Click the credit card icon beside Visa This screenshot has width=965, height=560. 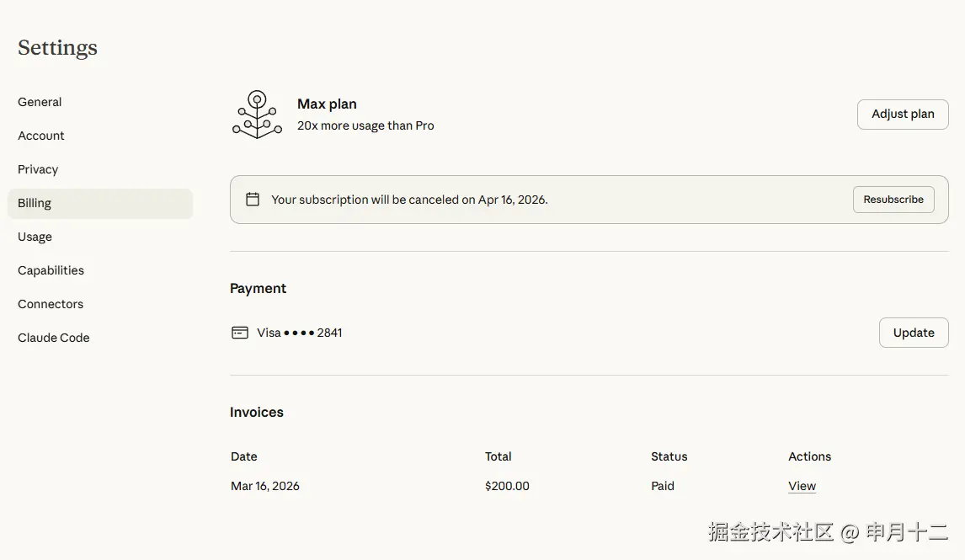point(240,333)
